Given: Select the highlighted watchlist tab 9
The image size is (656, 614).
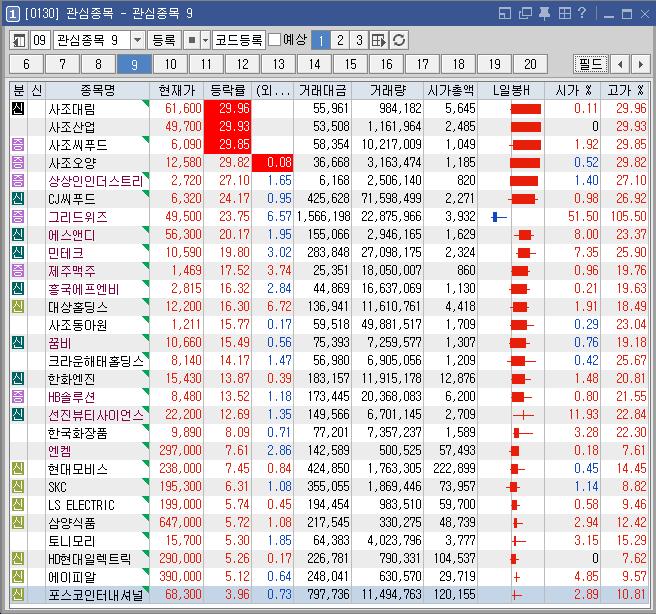Looking at the screenshot, I should 134,64.
